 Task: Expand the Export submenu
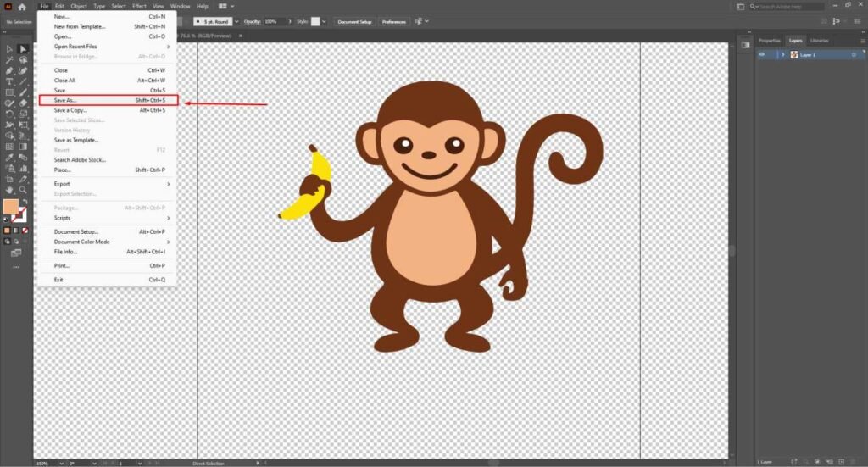[x=108, y=184]
